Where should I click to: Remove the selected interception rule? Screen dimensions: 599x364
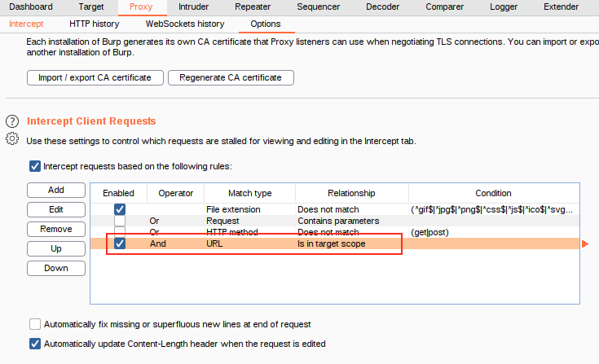pos(55,229)
